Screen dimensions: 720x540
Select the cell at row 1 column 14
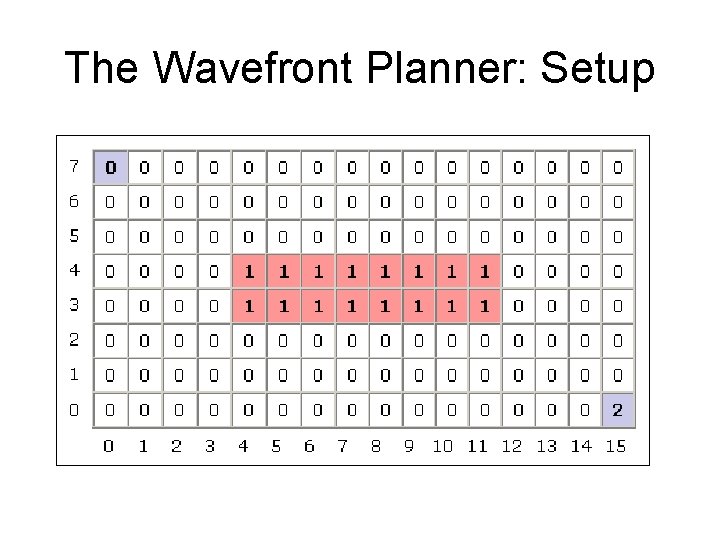[x=584, y=374]
